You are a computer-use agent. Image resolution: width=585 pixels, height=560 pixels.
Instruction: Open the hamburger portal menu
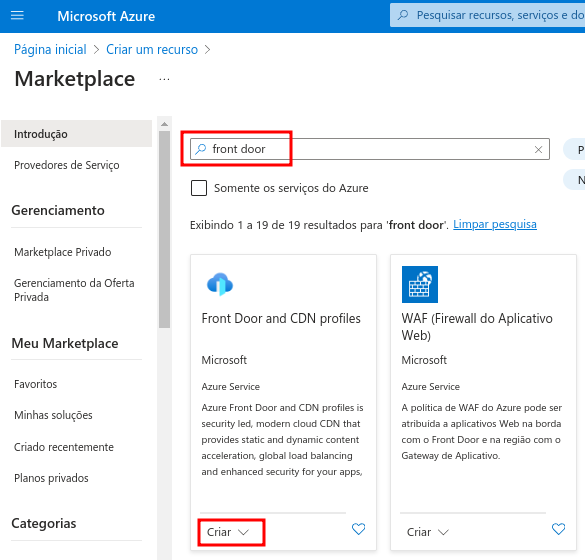tap(17, 16)
